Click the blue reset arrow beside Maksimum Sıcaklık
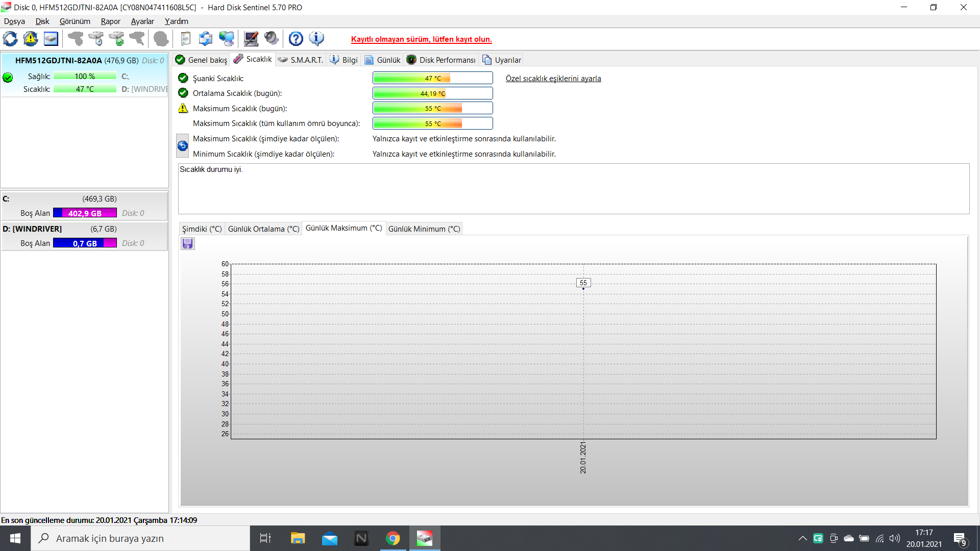980x551 pixels. click(x=183, y=146)
